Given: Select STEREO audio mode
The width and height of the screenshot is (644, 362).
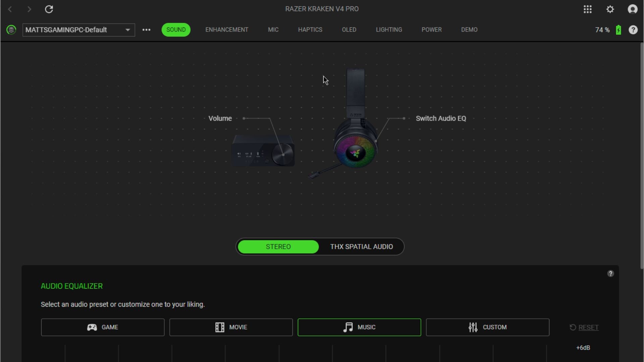Looking at the screenshot, I should [278, 247].
